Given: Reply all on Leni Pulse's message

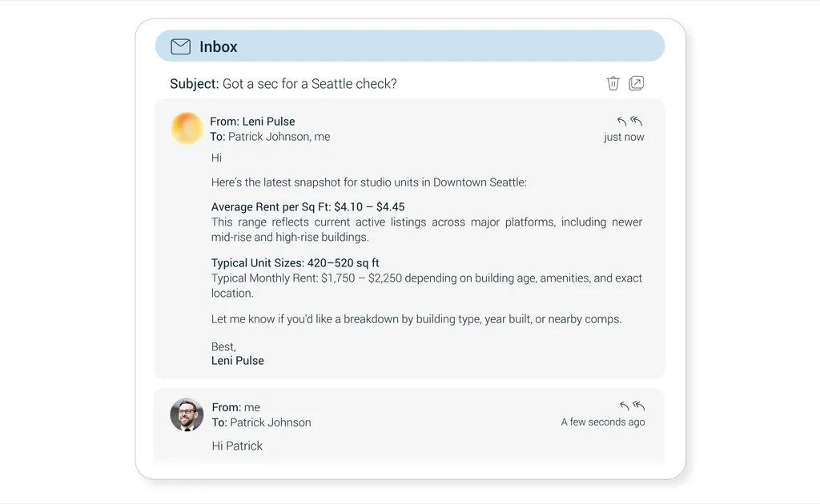Looking at the screenshot, I should (x=637, y=122).
